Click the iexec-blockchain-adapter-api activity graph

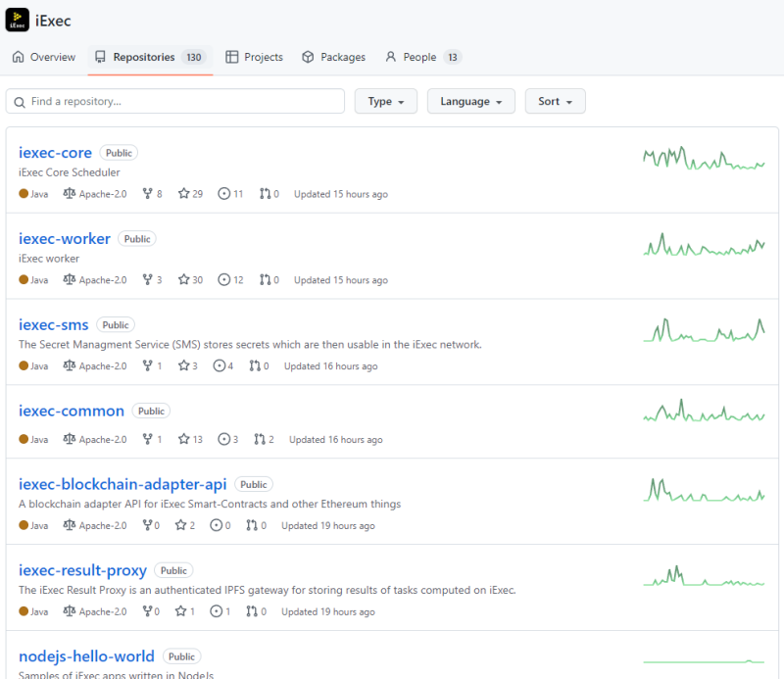point(704,490)
